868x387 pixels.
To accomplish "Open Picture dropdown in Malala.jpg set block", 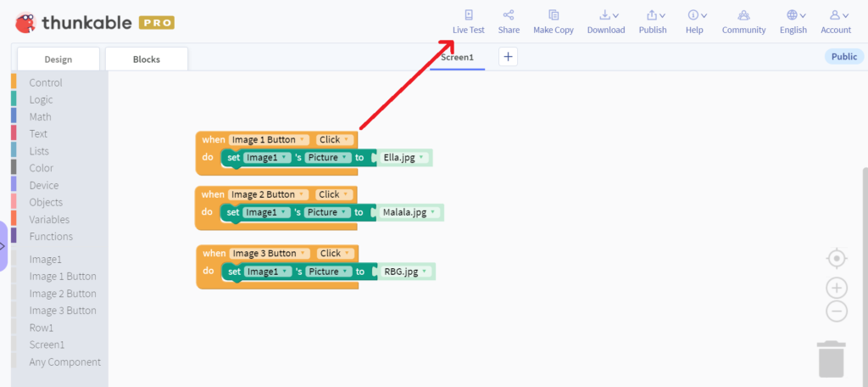I will [x=328, y=212].
